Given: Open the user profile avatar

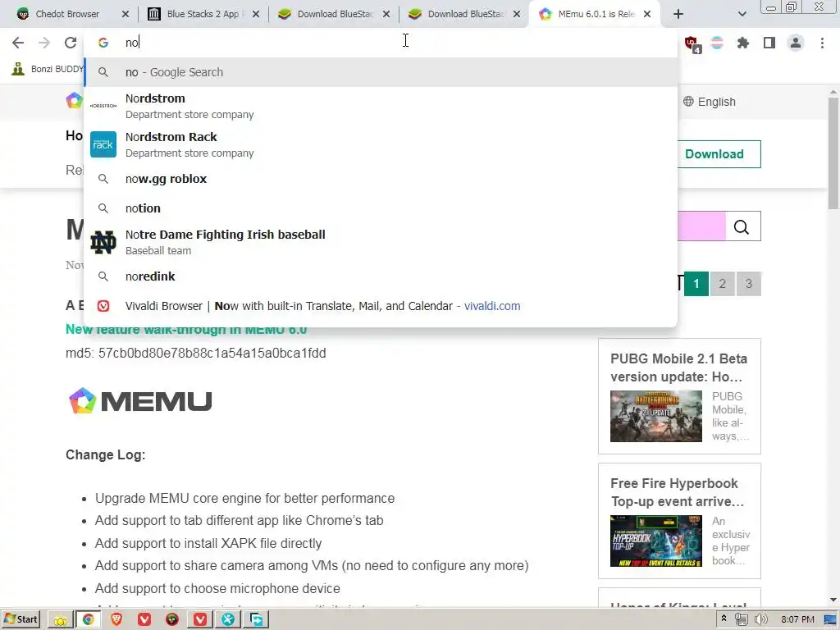Looking at the screenshot, I should point(796,43).
